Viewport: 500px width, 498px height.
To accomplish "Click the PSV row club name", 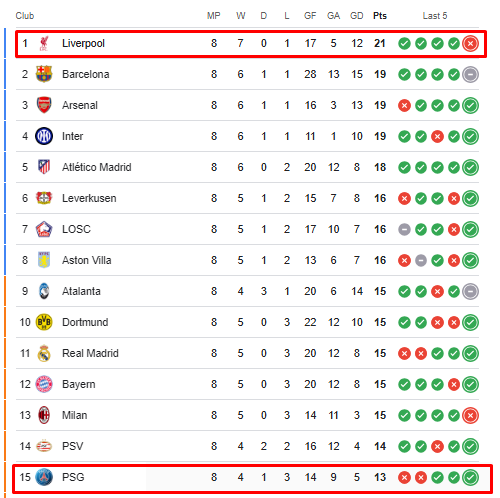I will click(73, 446).
